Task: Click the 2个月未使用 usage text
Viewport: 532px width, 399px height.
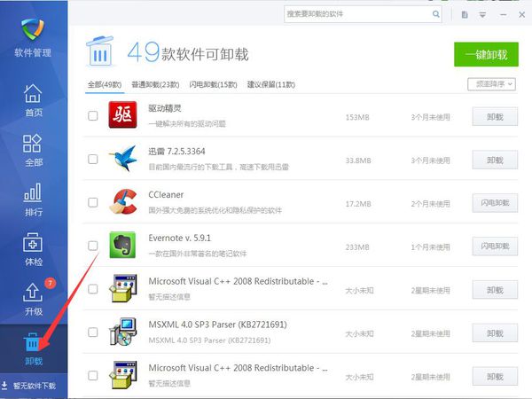Action: 431,204
